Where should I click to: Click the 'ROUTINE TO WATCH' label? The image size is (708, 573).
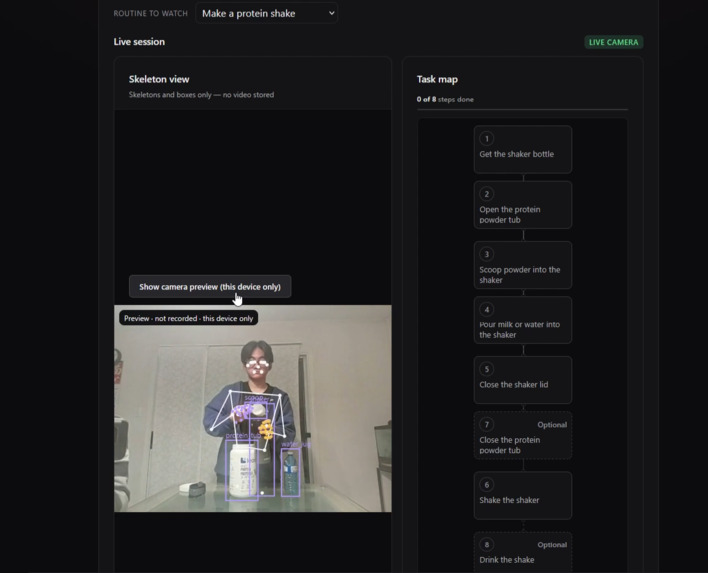point(150,14)
